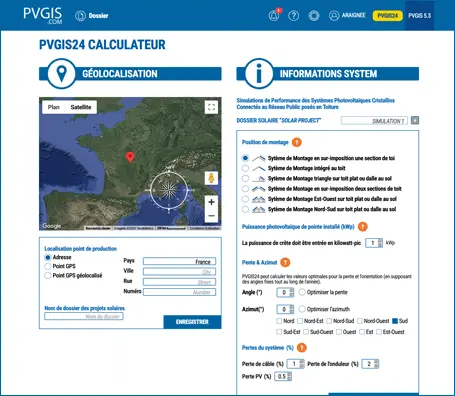Image resolution: width=455 pixels, height=396 pixels.
Task: Check the Sud-Ouest orientation box
Action: [306, 332]
